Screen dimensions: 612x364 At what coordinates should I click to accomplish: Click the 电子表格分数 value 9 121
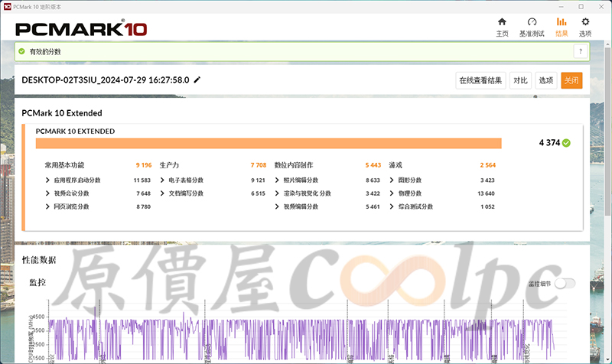(258, 180)
